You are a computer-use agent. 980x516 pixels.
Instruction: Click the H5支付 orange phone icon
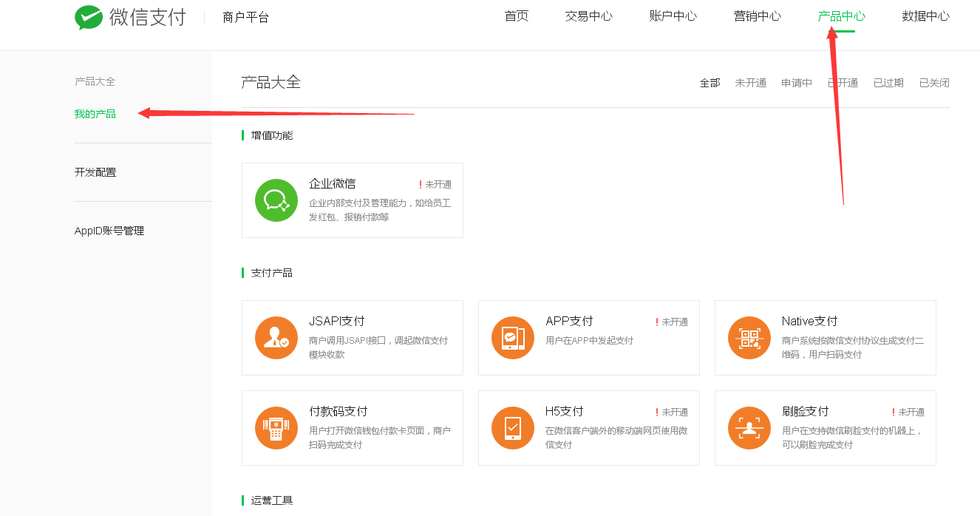(513, 428)
